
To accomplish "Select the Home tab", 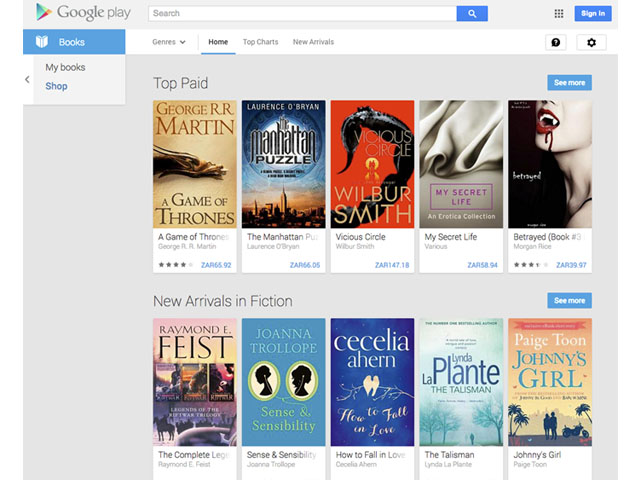I will (x=218, y=42).
